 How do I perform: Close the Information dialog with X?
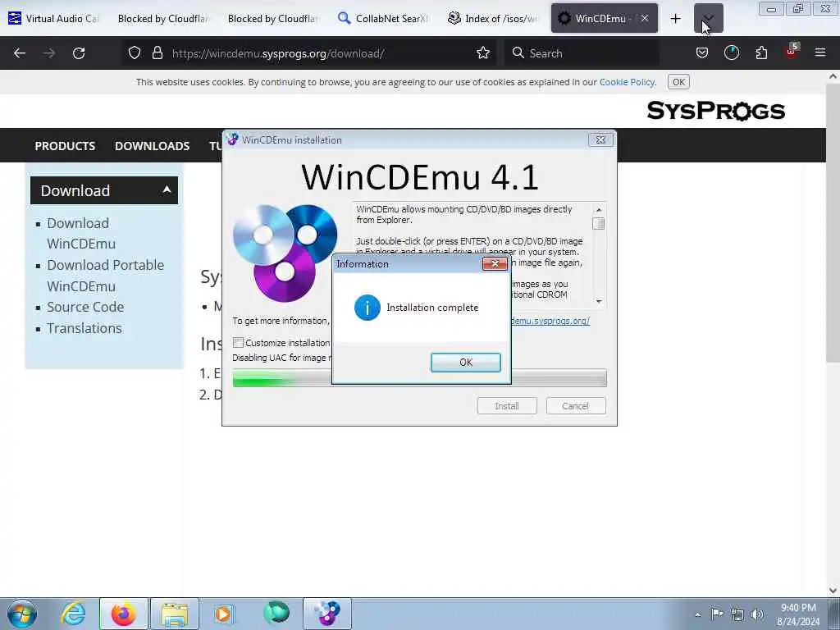(x=495, y=263)
